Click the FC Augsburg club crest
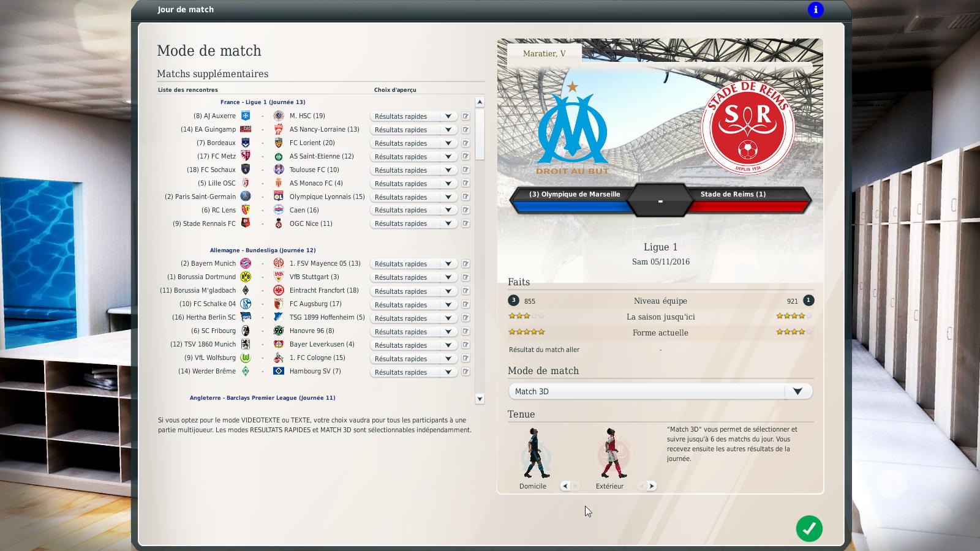 coord(279,304)
